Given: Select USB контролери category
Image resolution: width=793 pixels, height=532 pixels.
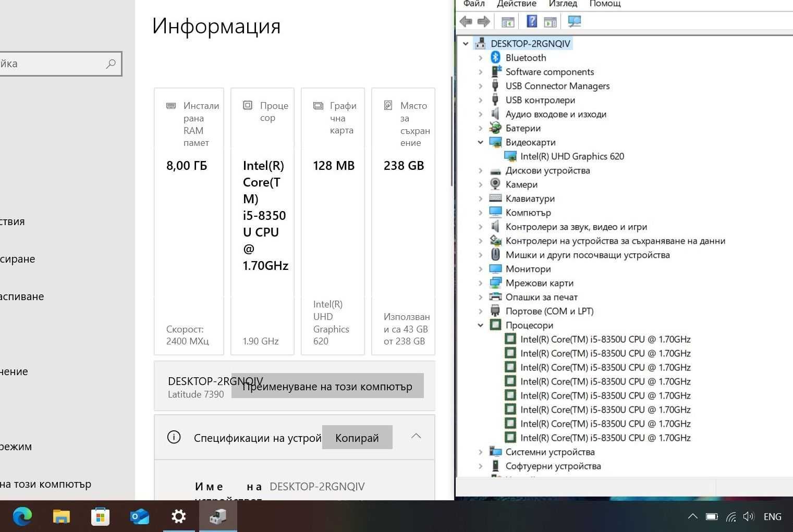Looking at the screenshot, I should 540,100.
